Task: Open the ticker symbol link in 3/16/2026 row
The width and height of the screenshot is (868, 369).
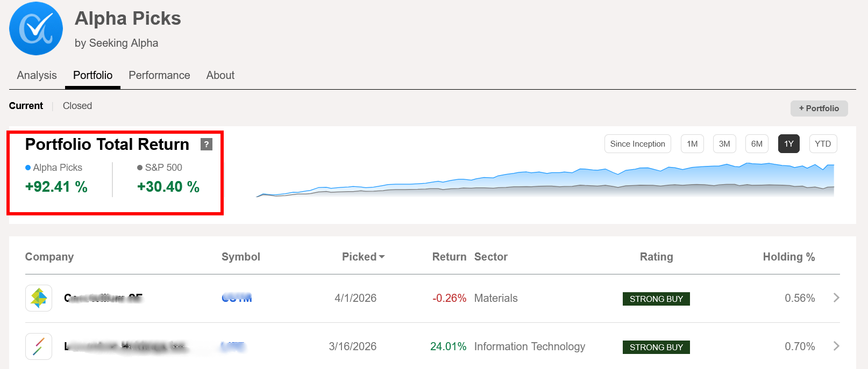Action: pos(233,346)
